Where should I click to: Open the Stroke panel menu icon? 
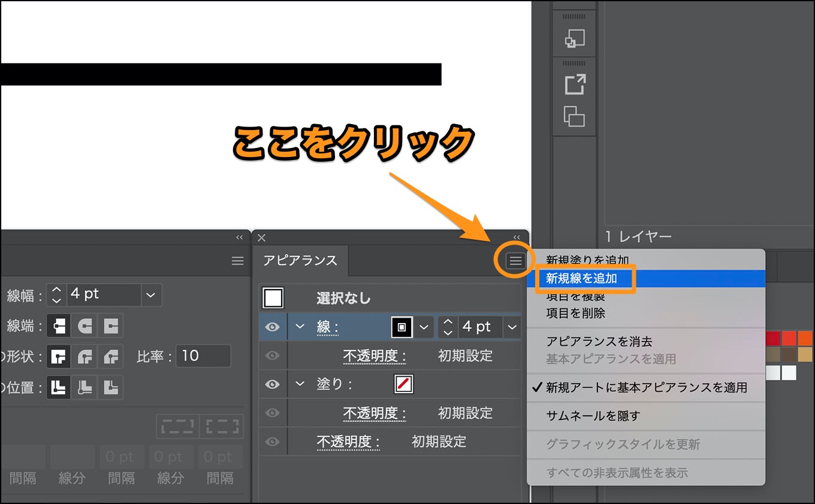point(238,261)
